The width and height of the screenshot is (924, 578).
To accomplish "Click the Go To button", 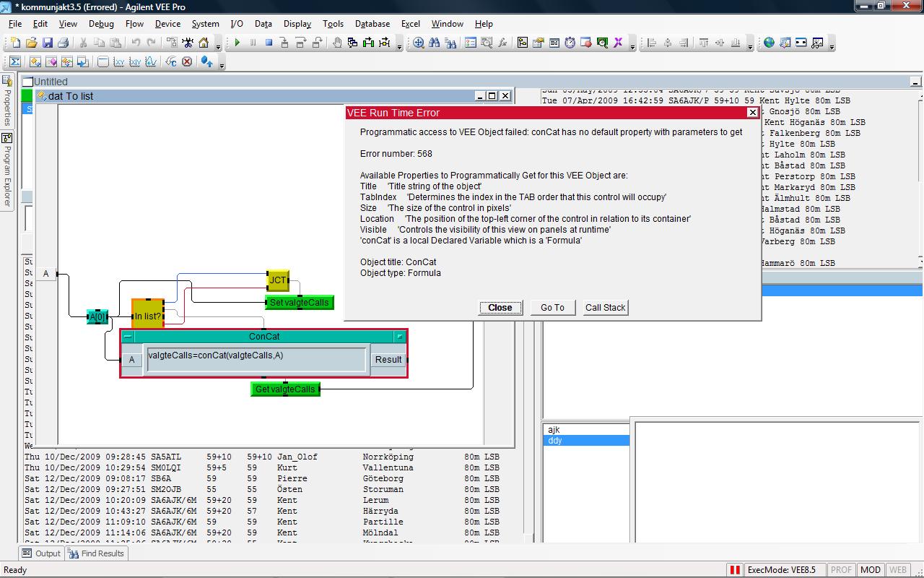I will [552, 308].
